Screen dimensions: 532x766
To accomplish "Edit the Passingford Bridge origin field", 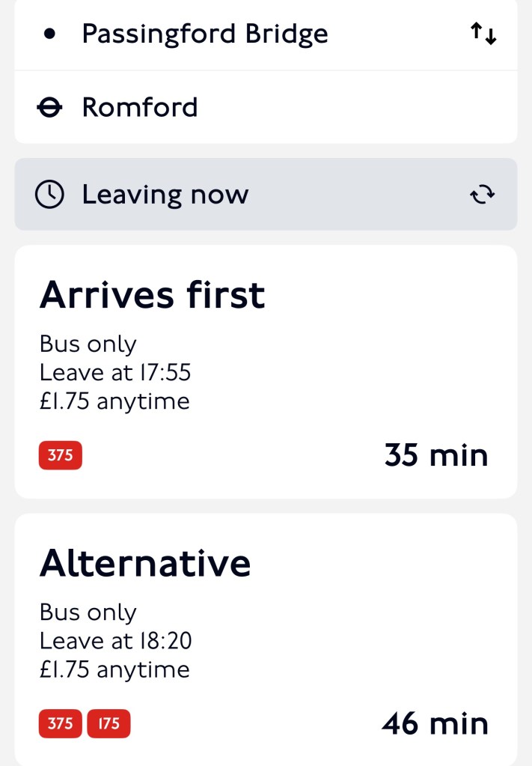I will point(204,34).
